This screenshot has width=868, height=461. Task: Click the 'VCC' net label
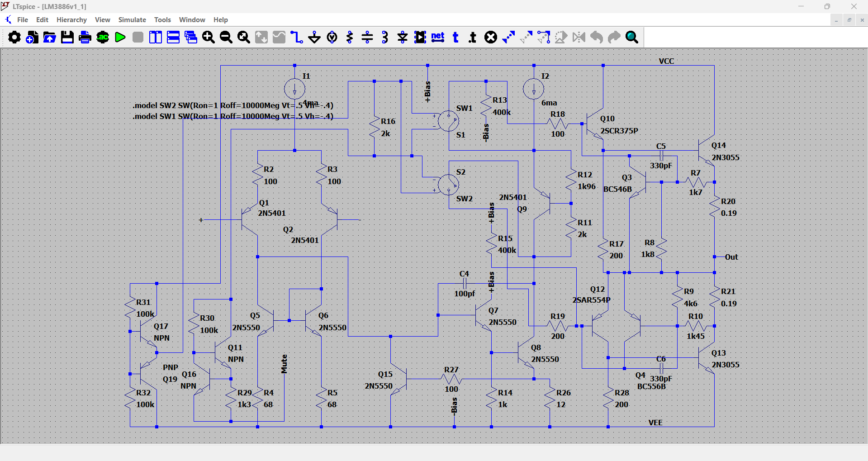tap(666, 61)
